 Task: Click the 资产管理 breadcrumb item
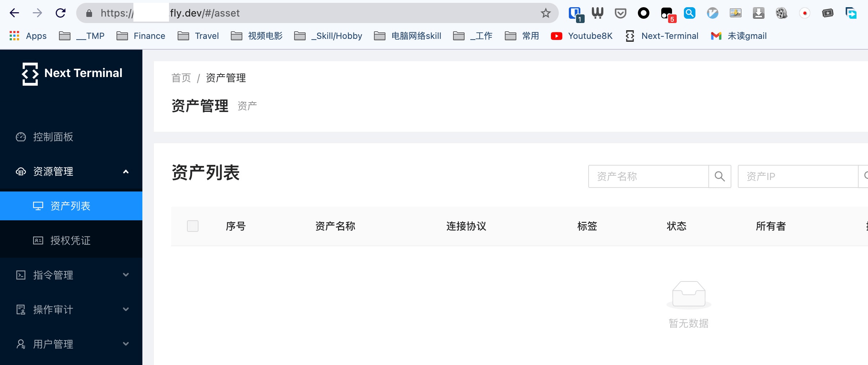coord(226,78)
